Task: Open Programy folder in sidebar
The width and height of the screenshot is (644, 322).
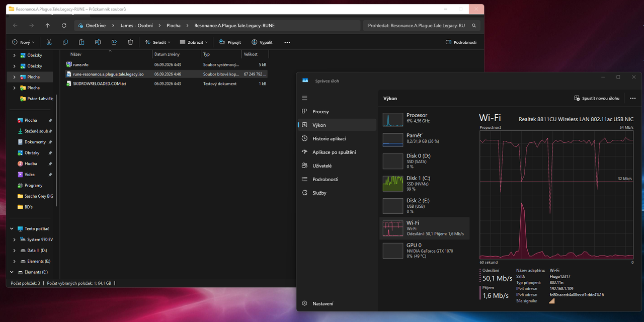Action: 33,185
